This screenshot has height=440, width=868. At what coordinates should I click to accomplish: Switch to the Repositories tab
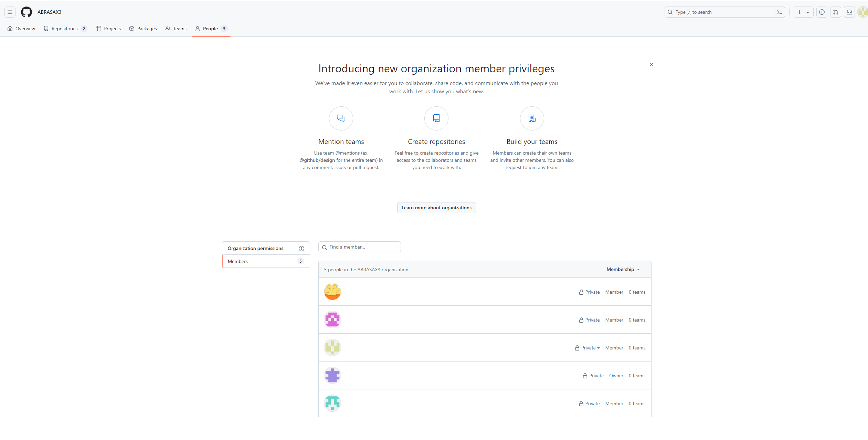tap(65, 29)
